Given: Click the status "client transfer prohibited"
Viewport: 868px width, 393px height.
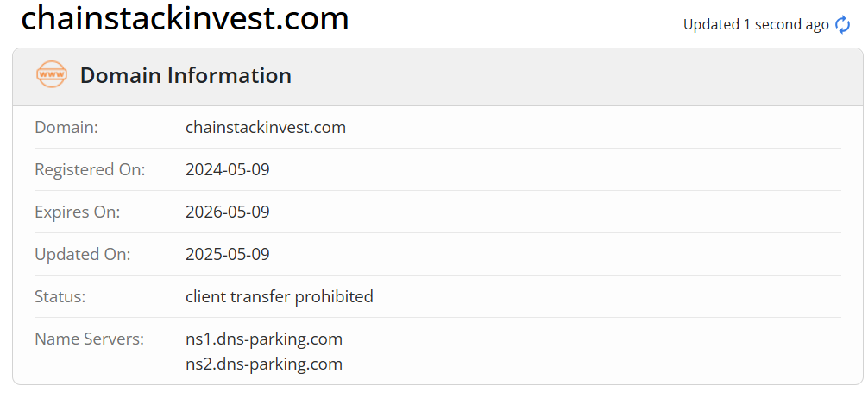Looking at the screenshot, I should click(x=280, y=297).
